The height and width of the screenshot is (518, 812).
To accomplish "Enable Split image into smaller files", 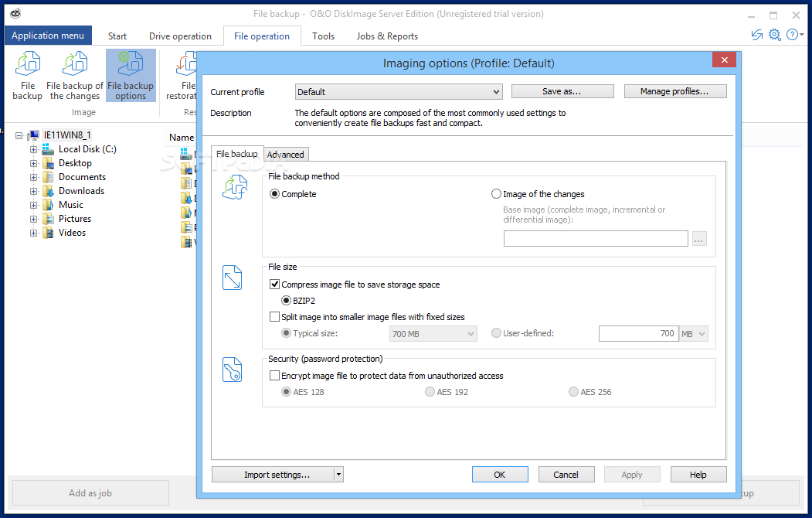I will [274, 316].
